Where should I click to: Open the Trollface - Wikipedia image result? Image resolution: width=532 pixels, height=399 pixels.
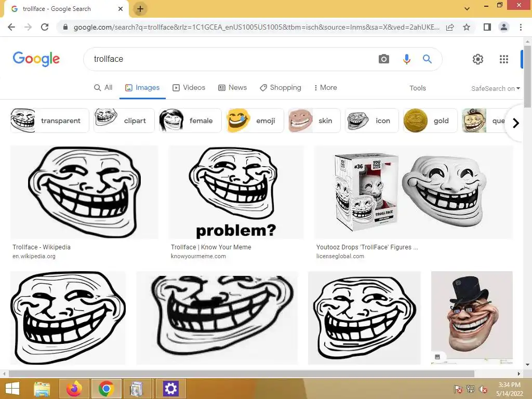[x=84, y=192]
